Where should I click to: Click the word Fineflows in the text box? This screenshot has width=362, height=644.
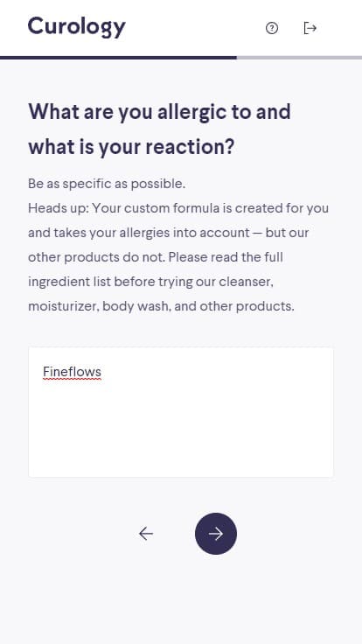click(x=73, y=372)
